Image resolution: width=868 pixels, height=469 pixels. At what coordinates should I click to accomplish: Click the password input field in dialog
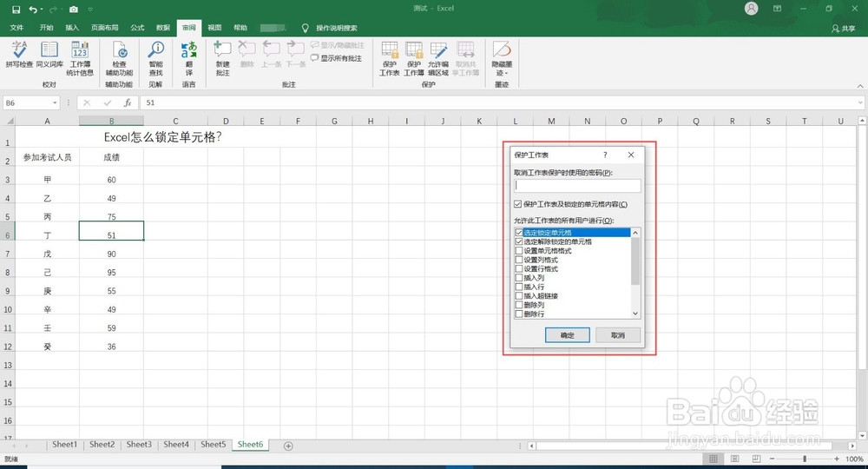[577, 186]
